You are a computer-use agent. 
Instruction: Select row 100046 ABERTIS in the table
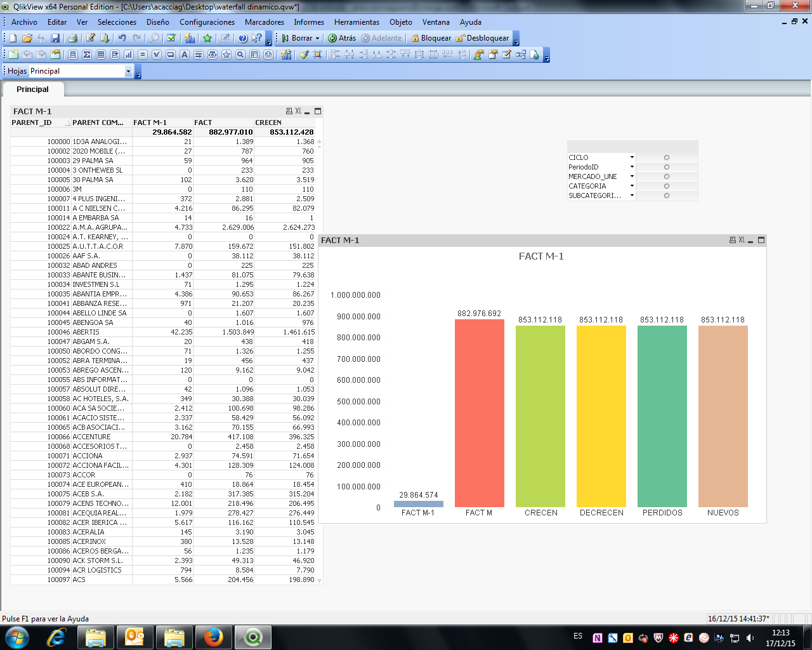coord(163,332)
